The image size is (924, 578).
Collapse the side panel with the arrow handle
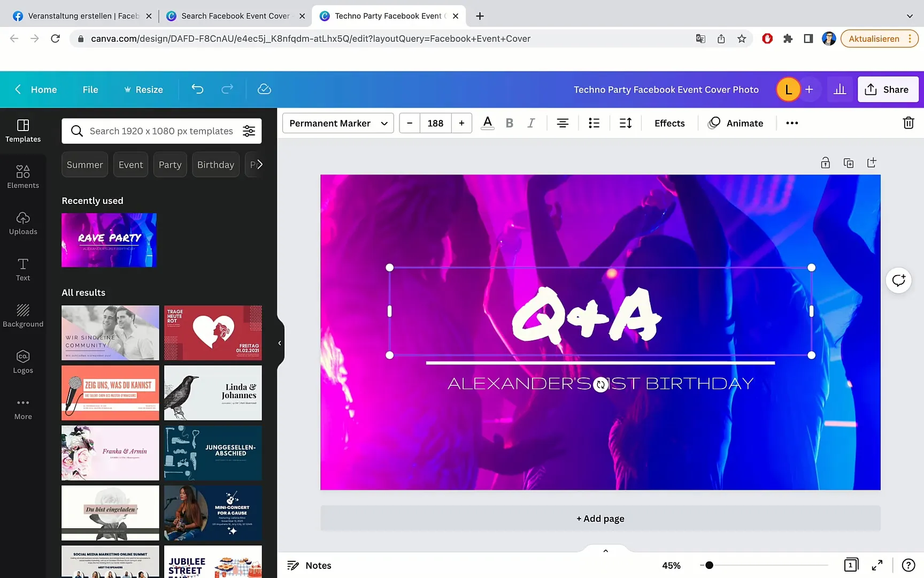(280, 343)
